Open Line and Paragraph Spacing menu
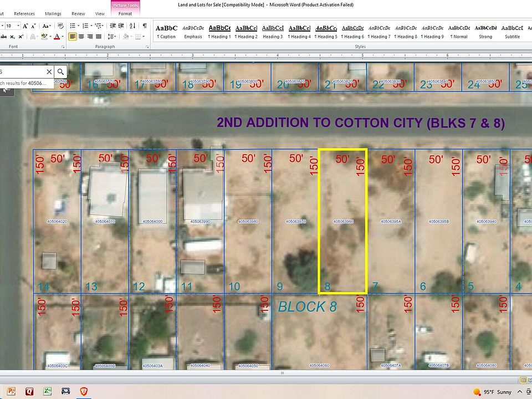Viewport: 532px width, 399px height. click(111, 37)
